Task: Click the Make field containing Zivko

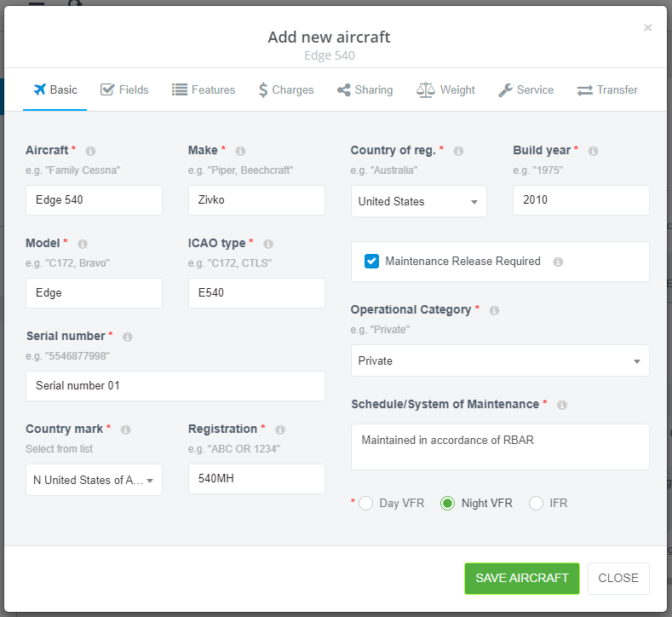Action: click(256, 200)
